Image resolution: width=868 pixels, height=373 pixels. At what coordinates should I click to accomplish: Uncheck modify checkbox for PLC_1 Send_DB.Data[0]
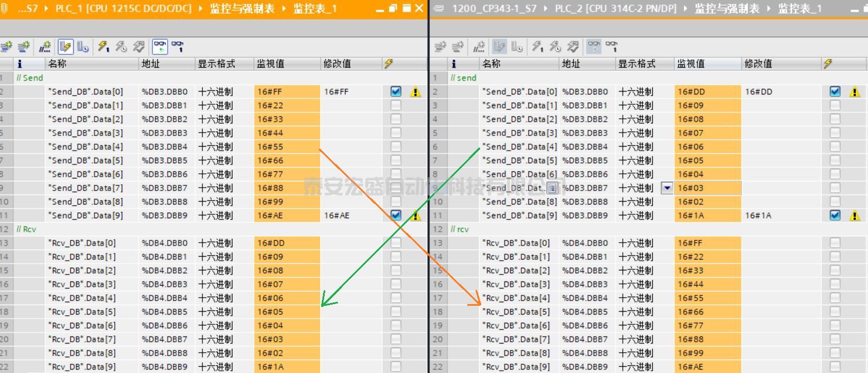click(395, 92)
